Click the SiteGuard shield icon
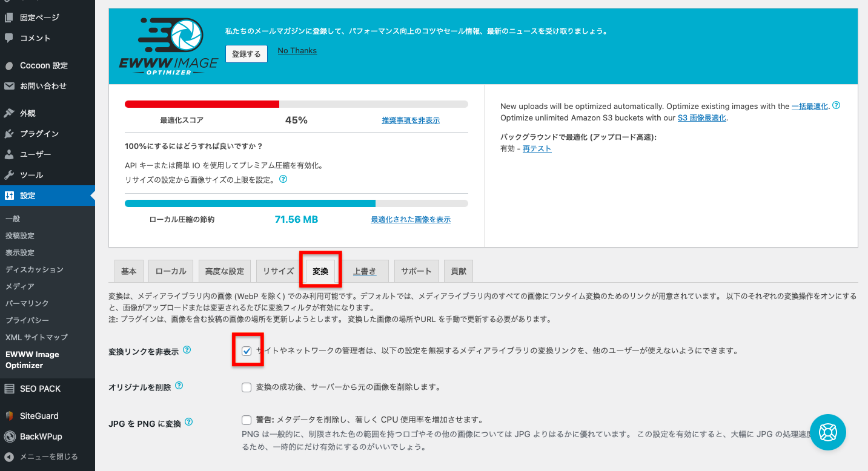 click(x=9, y=416)
